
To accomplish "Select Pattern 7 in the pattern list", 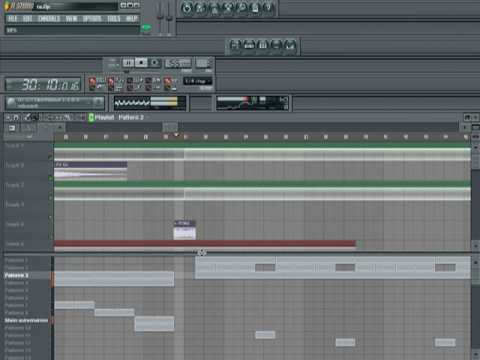I will coord(16,305).
